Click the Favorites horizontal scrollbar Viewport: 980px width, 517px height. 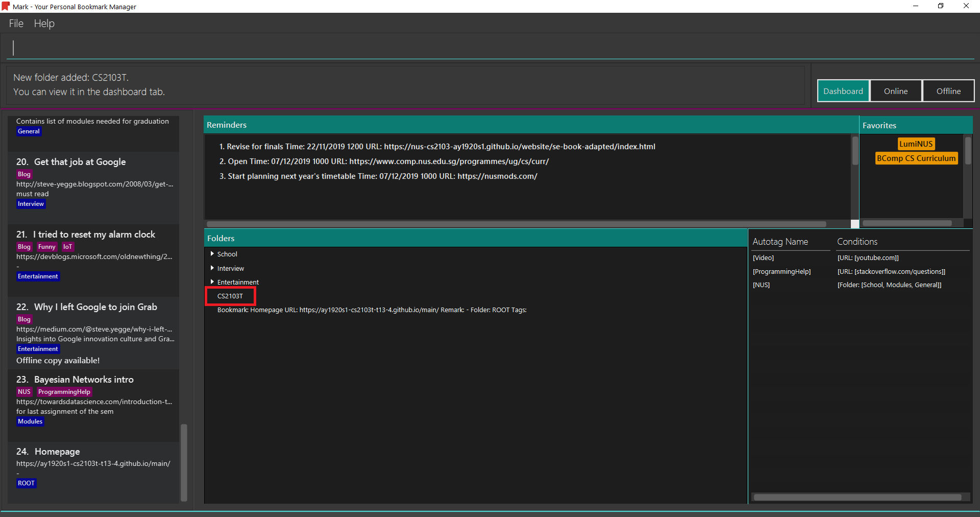point(907,223)
